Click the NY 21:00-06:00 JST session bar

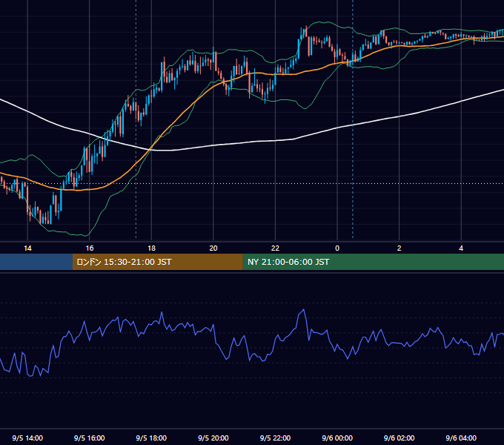pos(373,262)
